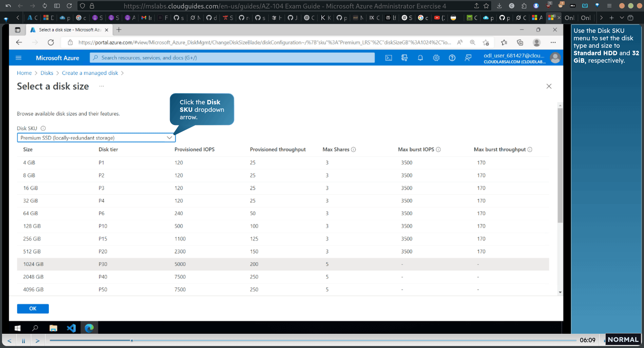
Task: Click the Disk tier column header
Action: click(x=108, y=149)
